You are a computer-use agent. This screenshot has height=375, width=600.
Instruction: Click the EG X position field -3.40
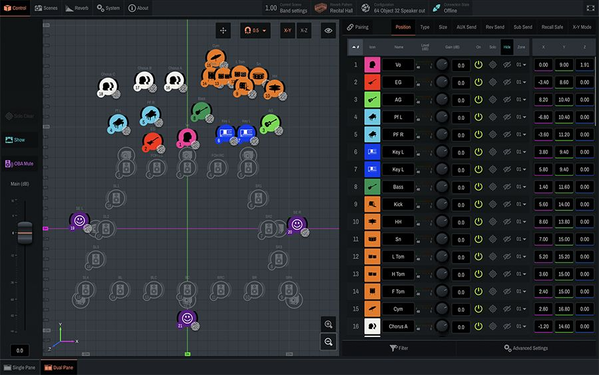point(543,82)
